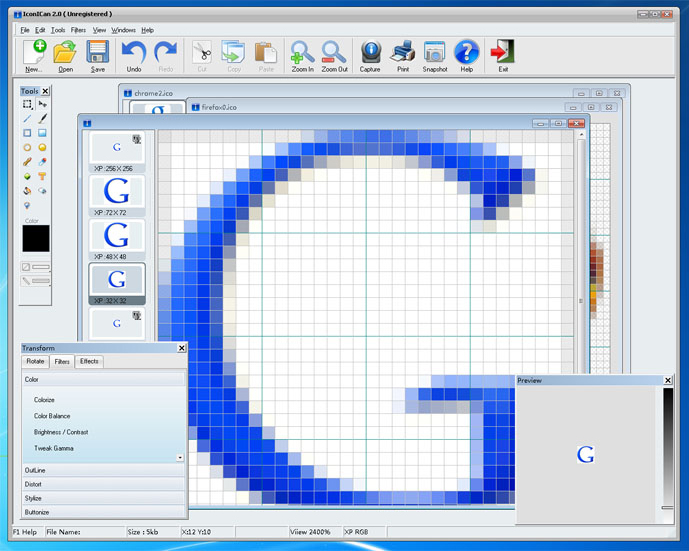Select the paintbrush tool in Tools panel
The width and height of the screenshot is (689, 551).
tap(42, 118)
